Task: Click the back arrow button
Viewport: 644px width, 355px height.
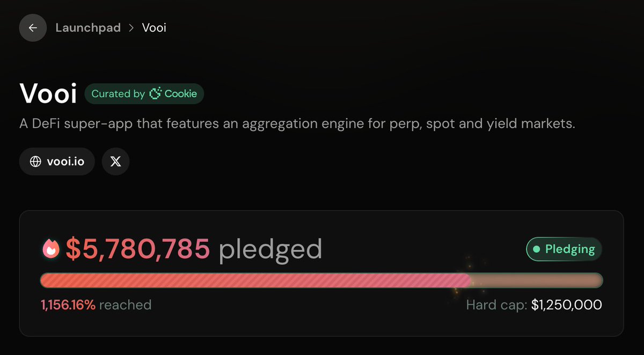Action: [x=33, y=28]
